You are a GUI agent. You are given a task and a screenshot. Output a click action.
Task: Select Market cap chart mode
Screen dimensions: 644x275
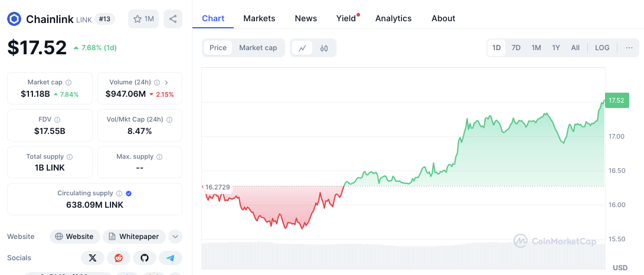pyautogui.click(x=258, y=48)
